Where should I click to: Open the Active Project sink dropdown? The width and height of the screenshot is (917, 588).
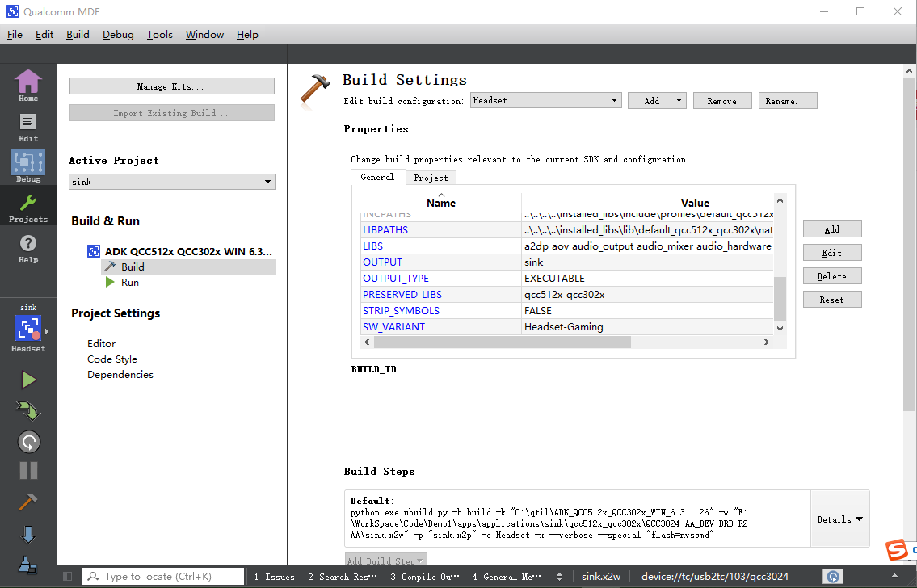click(172, 182)
